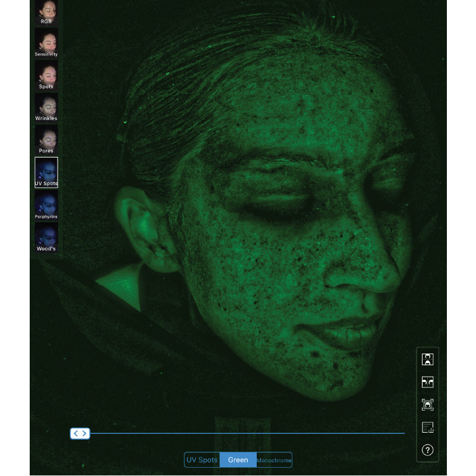This screenshot has width=476, height=476.
Task: Open the Wood's lamp thumbnail
Action: pyautogui.click(x=46, y=237)
